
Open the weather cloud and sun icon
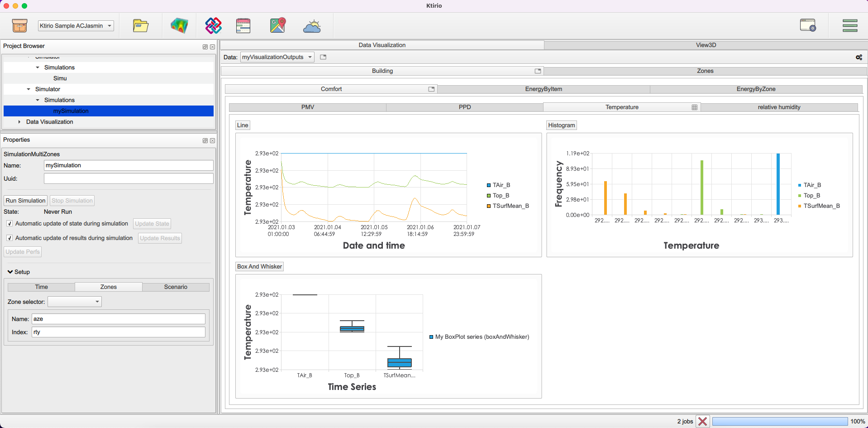[312, 26]
